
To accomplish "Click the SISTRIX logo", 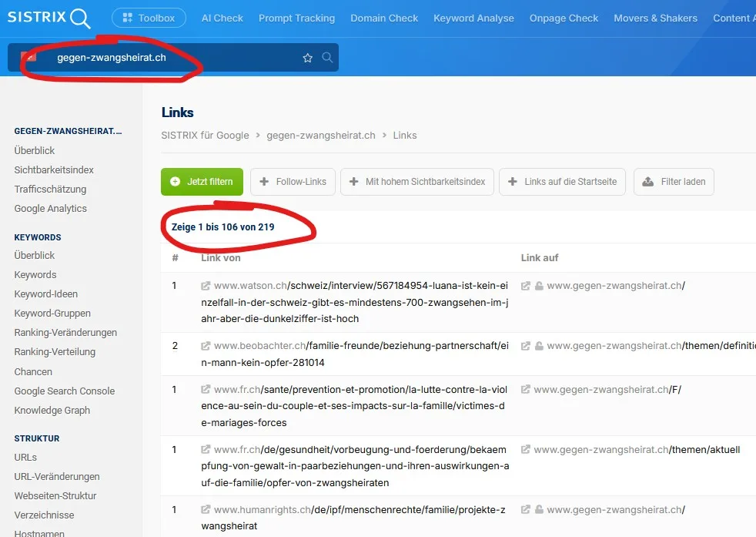I will (x=49, y=18).
